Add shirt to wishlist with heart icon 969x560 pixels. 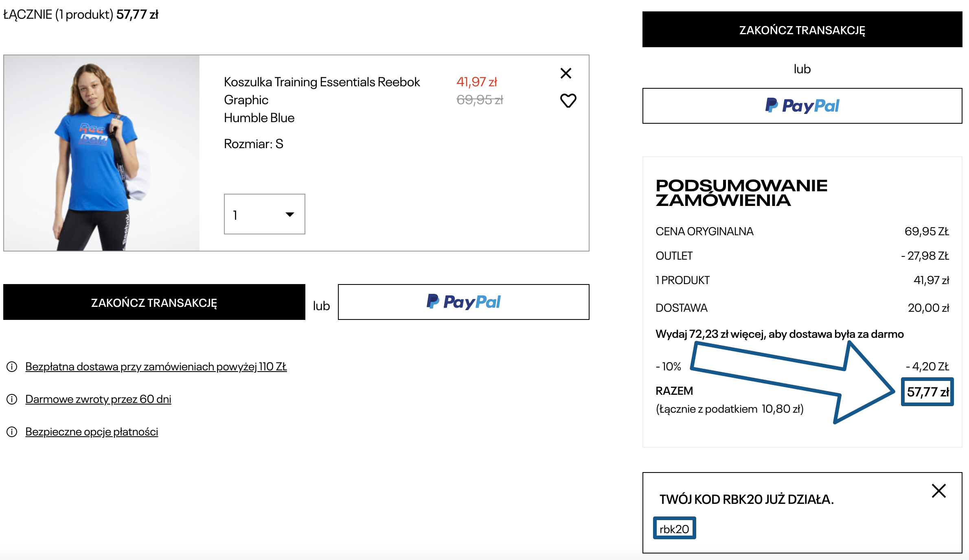coord(568,100)
